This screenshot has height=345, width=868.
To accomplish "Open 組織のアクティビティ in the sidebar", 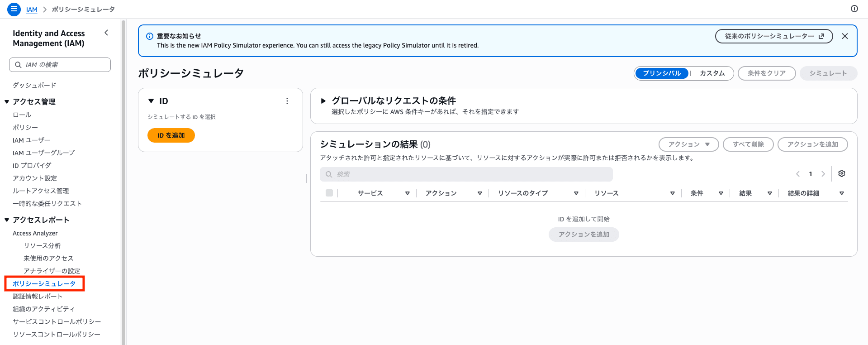I will tap(44, 309).
